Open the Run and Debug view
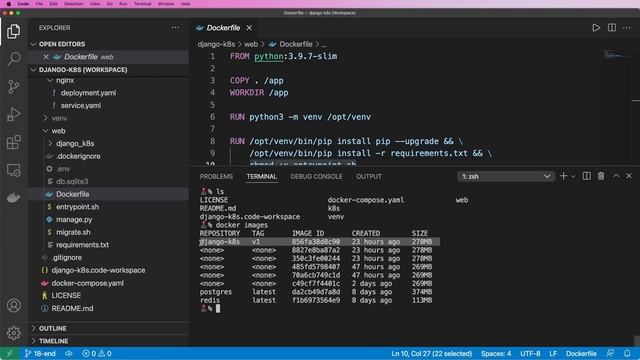The height and width of the screenshot is (360, 640). 13,114
